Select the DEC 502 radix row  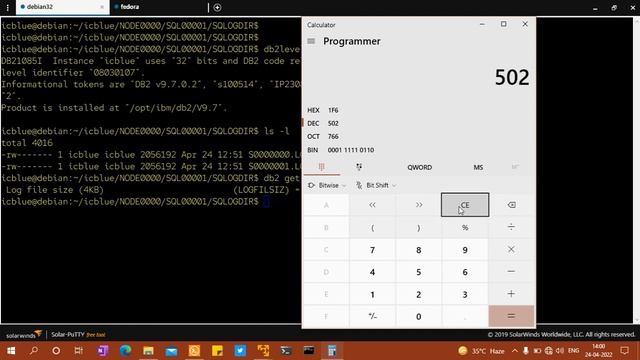point(418,123)
